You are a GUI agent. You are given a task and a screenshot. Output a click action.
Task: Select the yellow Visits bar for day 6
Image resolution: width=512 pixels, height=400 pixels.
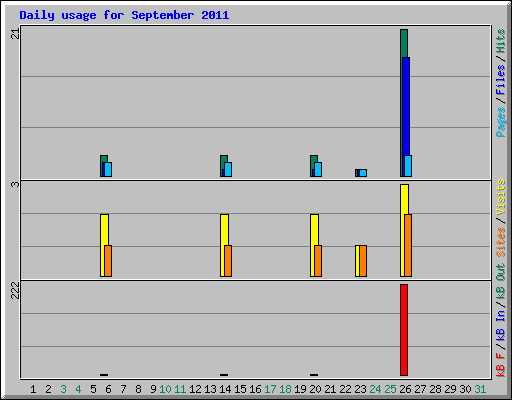point(104,230)
